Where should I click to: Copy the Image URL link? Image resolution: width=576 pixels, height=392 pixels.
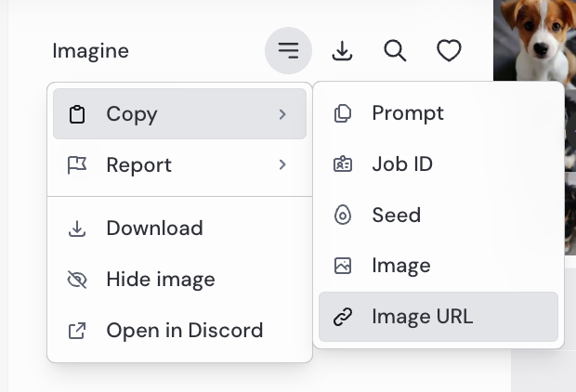pyautogui.click(x=439, y=317)
